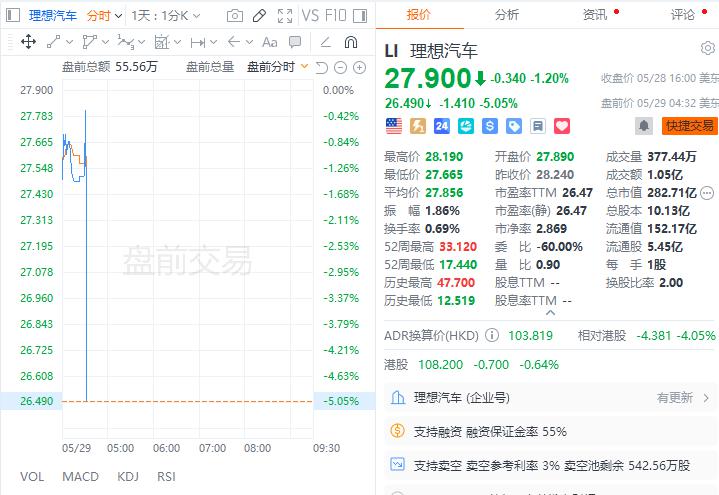Open 总市值 more options ellipsis
The width and height of the screenshot is (719, 495).
[x=707, y=193]
